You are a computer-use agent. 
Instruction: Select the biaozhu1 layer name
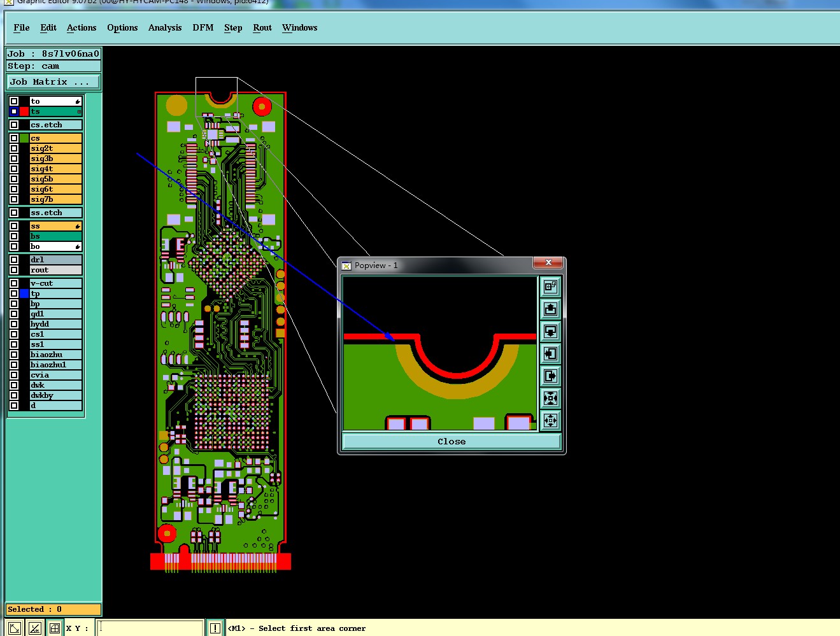[56, 365]
